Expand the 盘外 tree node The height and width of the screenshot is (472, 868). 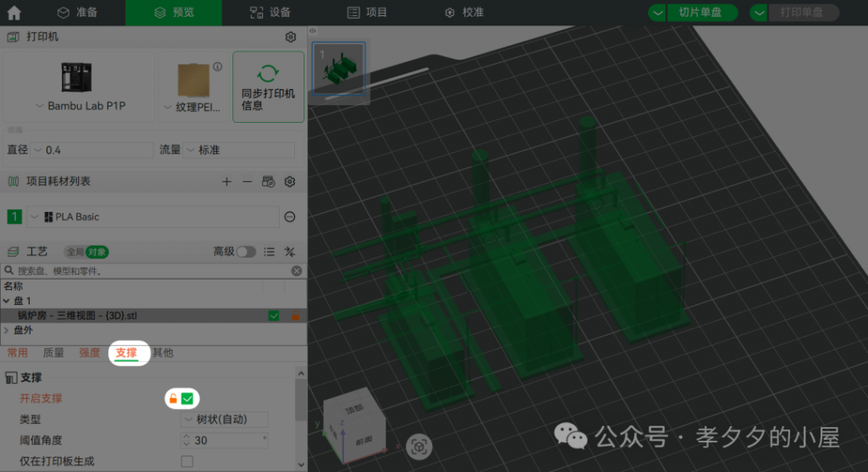(x=8, y=330)
